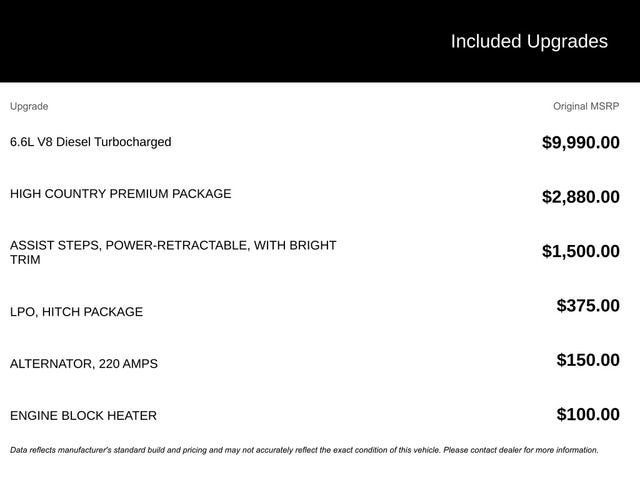Select the ASSIST STEPS, POWER-RETRACTABLE upgrade text
The width and height of the screenshot is (640, 480).
point(173,245)
